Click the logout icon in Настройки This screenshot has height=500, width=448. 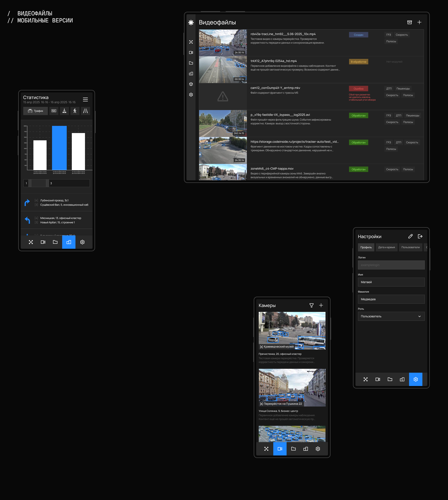pos(420,236)
